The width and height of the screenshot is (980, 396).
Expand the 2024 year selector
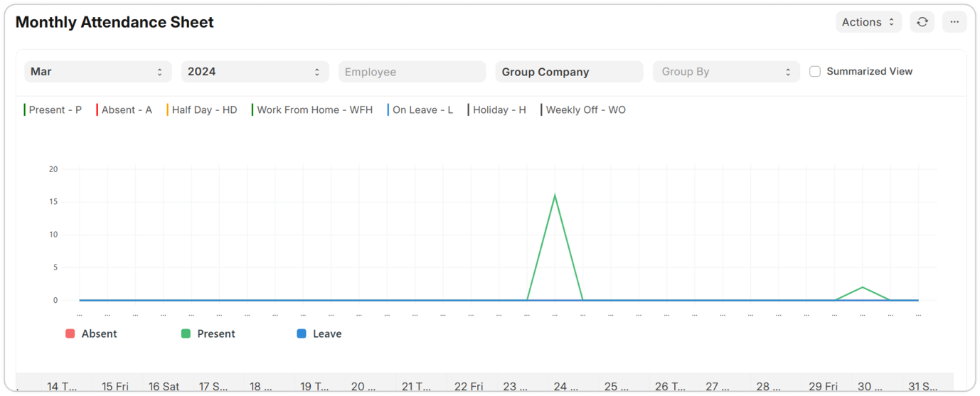[x=255, y=72]
